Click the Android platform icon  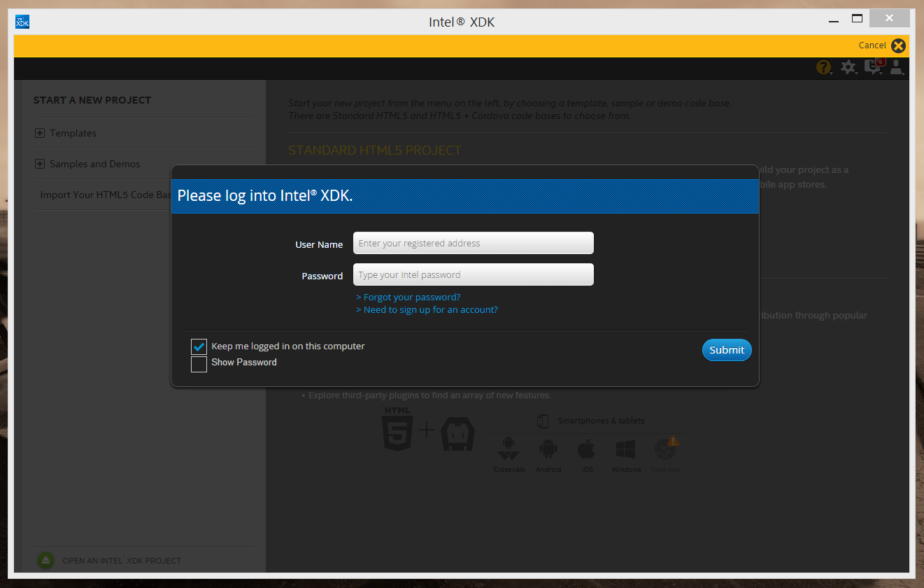(548, 449)
